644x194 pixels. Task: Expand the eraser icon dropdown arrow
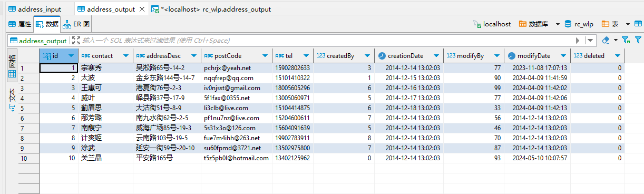[615, 41]
